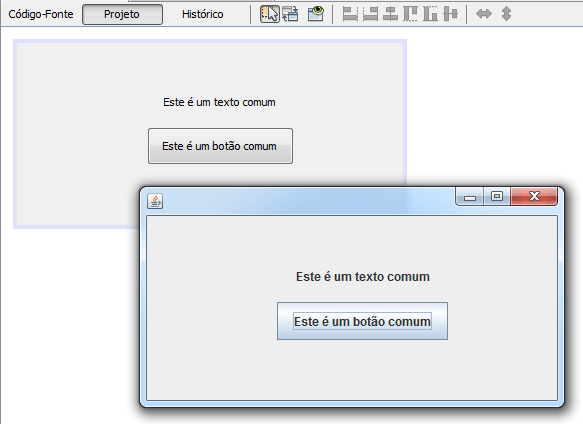This screenshot has height=424, width=583.
Task: Minimize the preview window
Action: (x=470, y=196)
